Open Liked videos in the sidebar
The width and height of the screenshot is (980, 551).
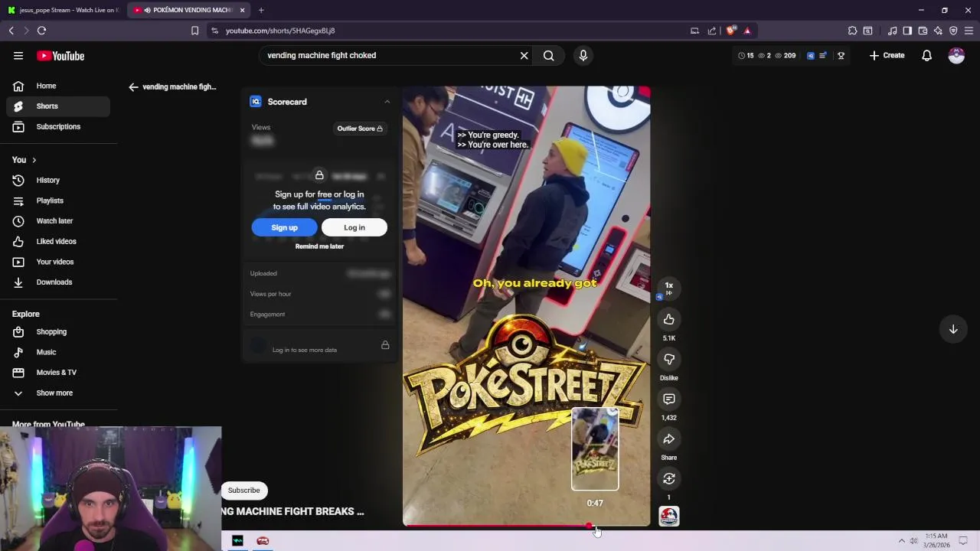click(58, 242)
